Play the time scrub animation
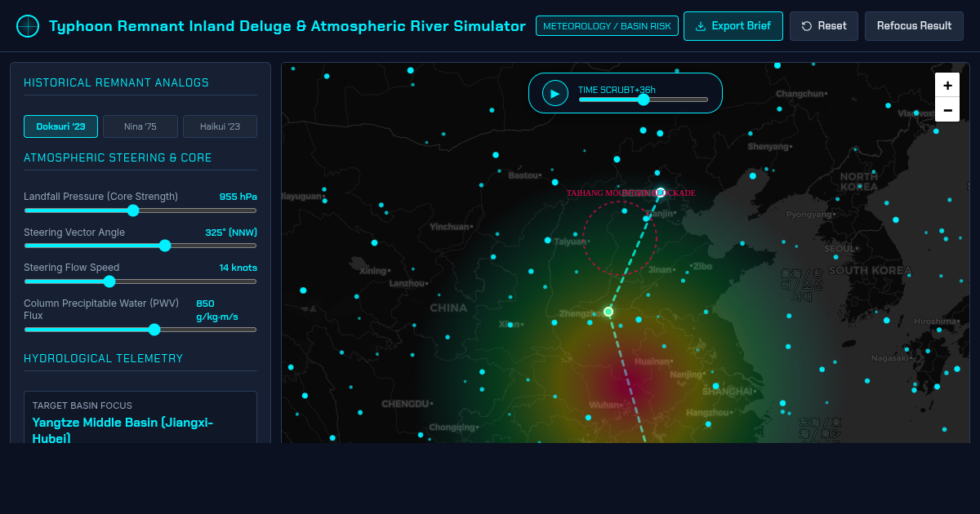 click(555, 93)
